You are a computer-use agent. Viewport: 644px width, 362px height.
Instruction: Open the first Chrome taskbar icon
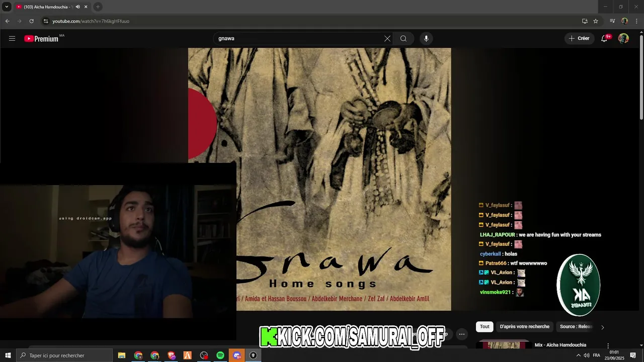[x=138, y=355]
